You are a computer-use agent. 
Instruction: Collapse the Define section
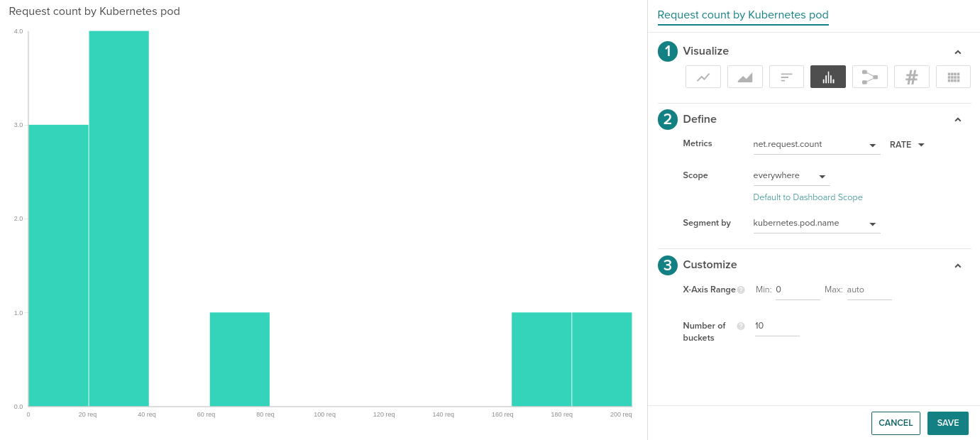pos(957,119)
